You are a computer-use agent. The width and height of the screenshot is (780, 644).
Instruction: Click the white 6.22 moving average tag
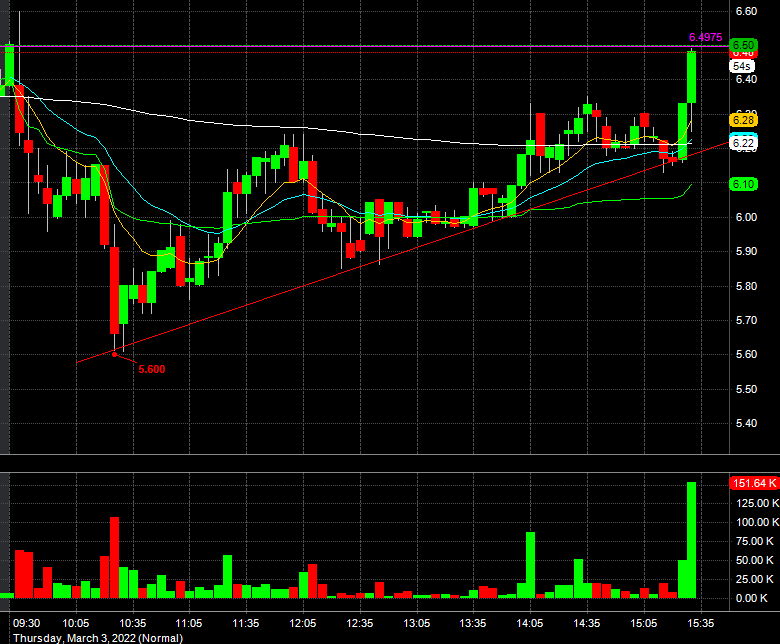tap(743, 143)
